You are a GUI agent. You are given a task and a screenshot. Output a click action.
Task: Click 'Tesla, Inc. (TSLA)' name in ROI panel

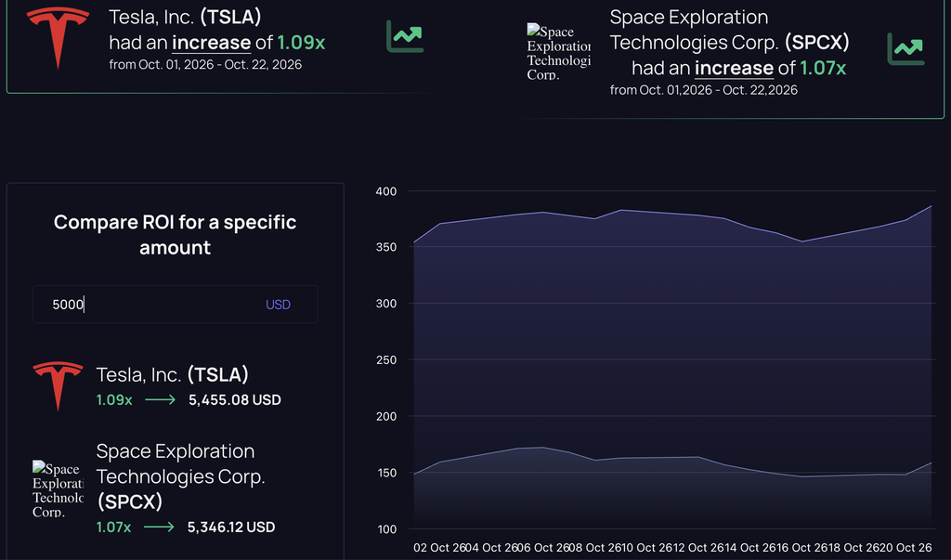[x=172, y=374]
